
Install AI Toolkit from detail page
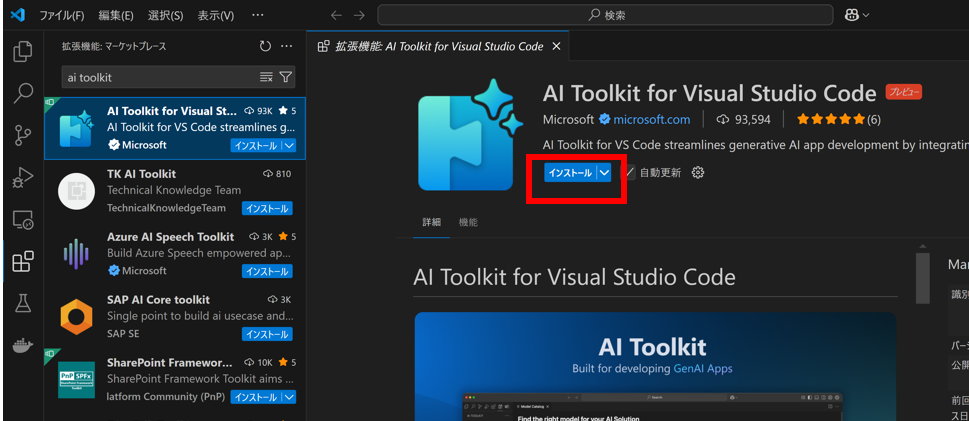(570, 173)
